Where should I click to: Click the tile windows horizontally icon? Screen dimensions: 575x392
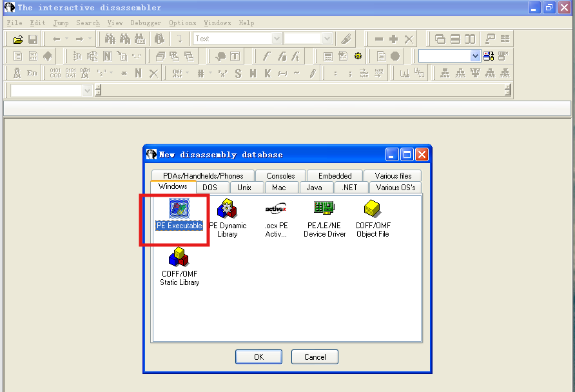[455, 39]
